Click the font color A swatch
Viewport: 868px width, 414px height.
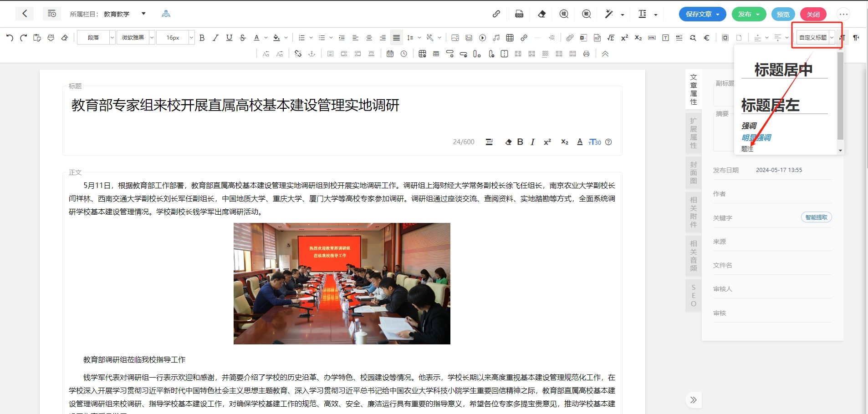(x=256, y=38)
